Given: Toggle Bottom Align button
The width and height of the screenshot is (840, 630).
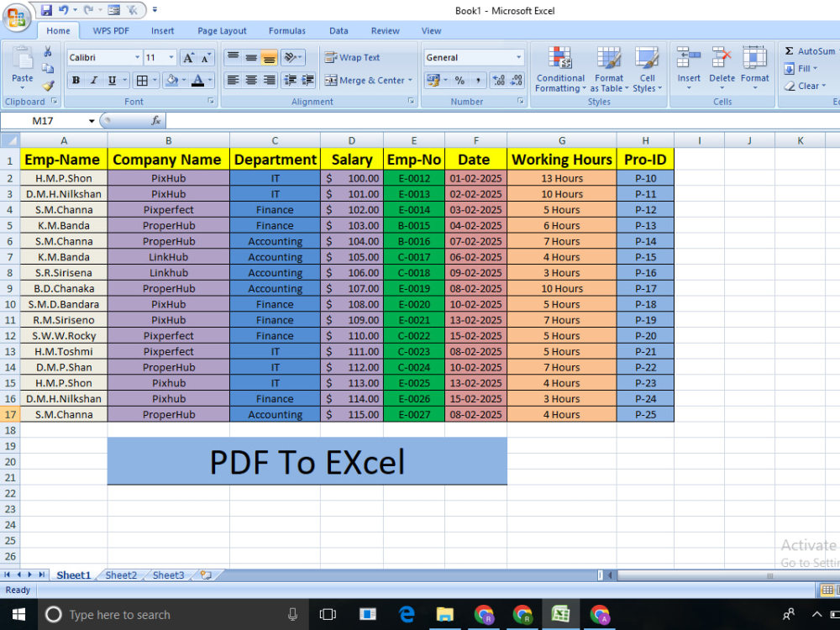Looking at the screenshot, I should [x=269, y=57].
